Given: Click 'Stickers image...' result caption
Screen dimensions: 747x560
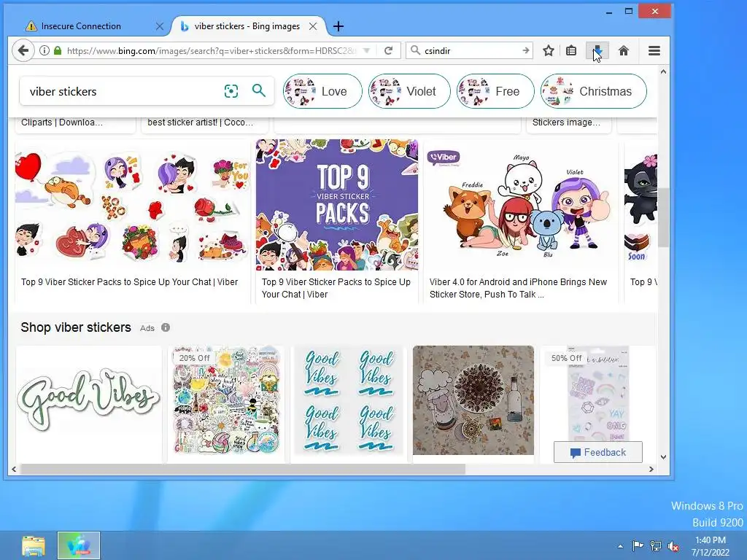Looking at the screenshot, I should pos(566,122).
